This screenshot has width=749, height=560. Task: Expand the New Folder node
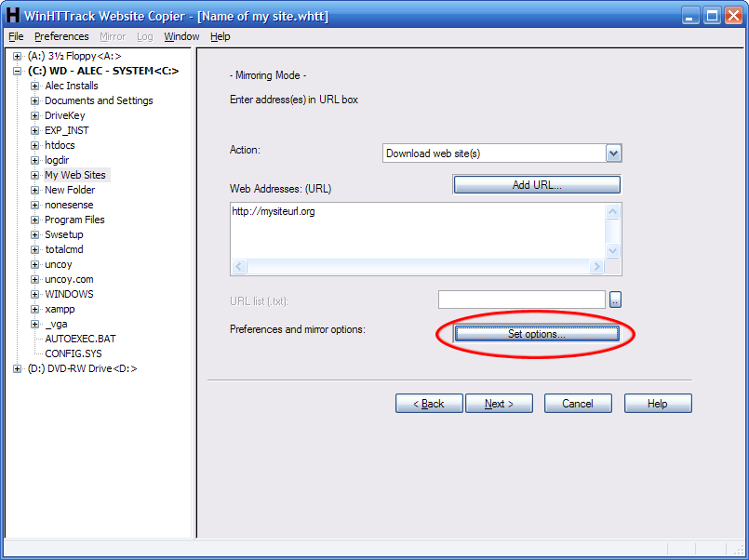point(34,190)
